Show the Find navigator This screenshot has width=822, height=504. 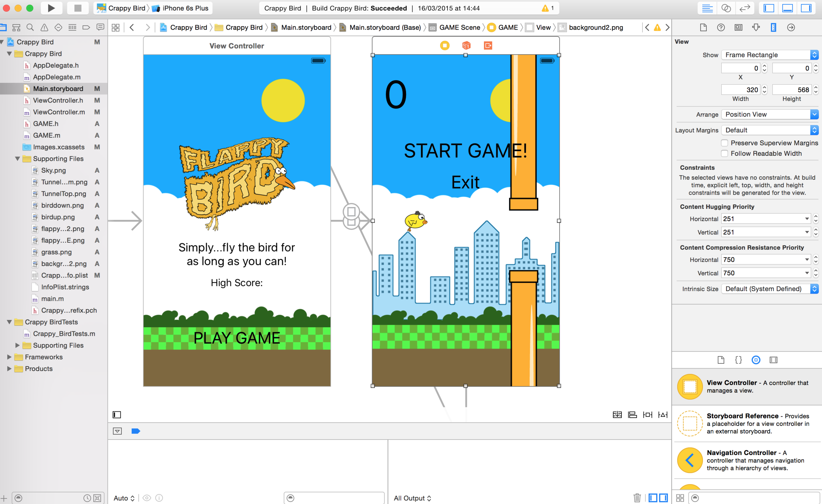30,27
